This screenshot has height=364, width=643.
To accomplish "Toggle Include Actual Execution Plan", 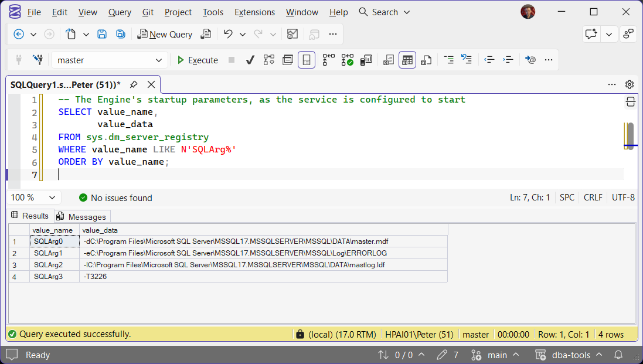I will point(328,60).
